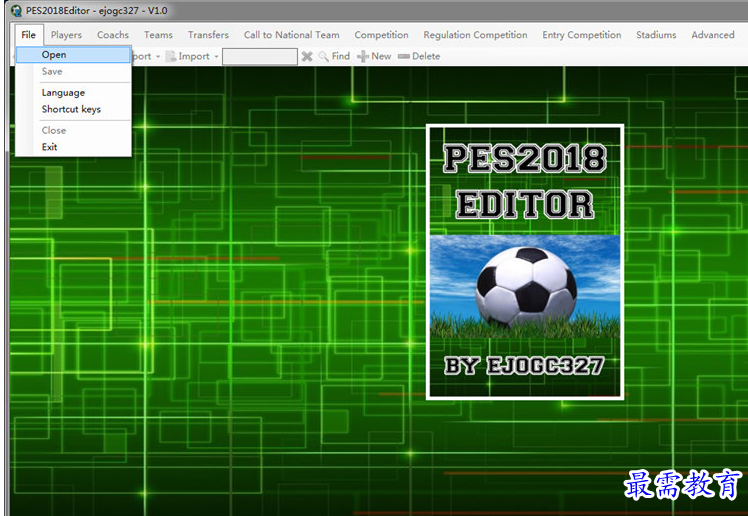Viewport: 748px width, 516px height.
Task: Go to the Transfers tab
Action: point(208,35)
